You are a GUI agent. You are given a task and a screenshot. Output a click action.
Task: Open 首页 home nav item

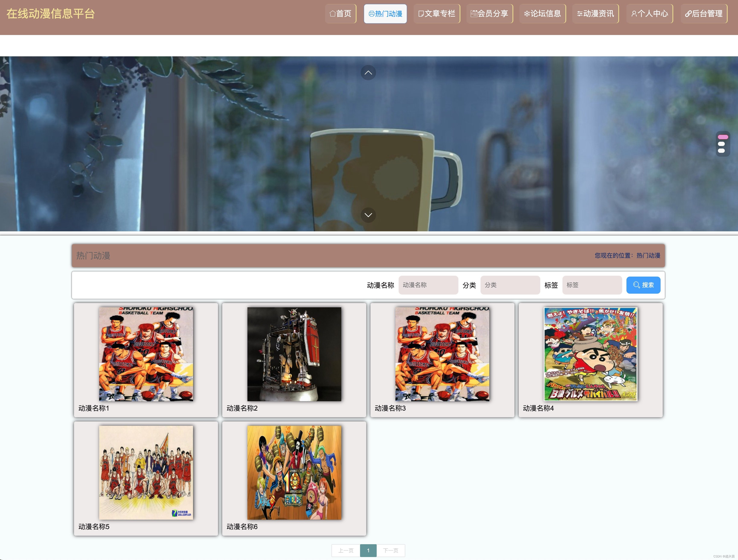[x=340, y=14]
